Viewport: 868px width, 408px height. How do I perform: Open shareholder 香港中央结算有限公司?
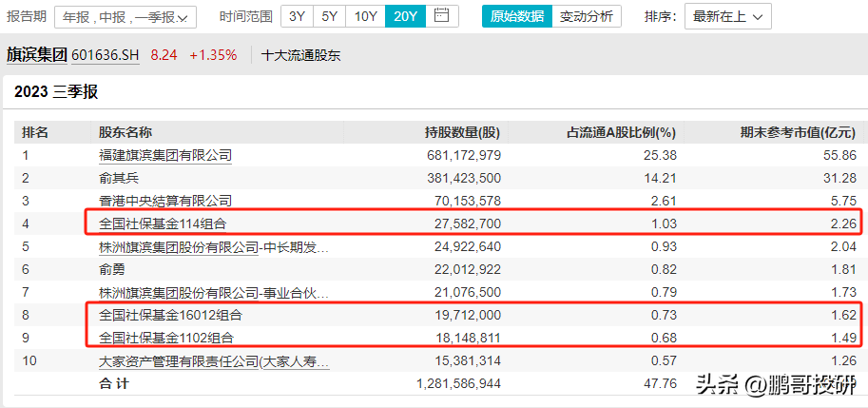tap(164, 201)
